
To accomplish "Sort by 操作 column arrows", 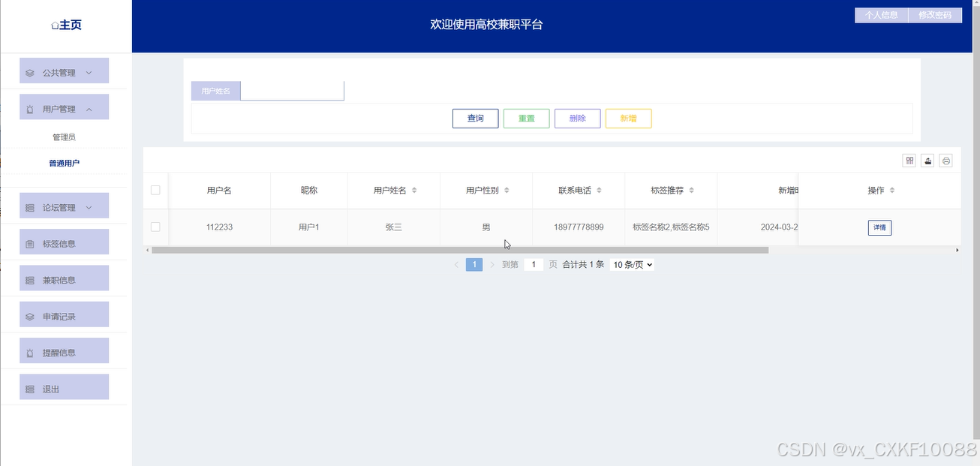I will coord(892,191).
